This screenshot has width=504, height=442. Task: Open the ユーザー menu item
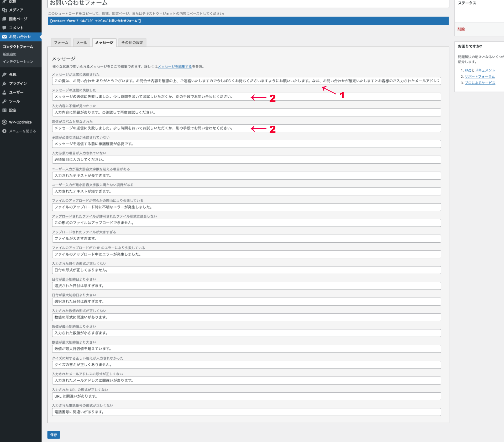coord(16,92)
